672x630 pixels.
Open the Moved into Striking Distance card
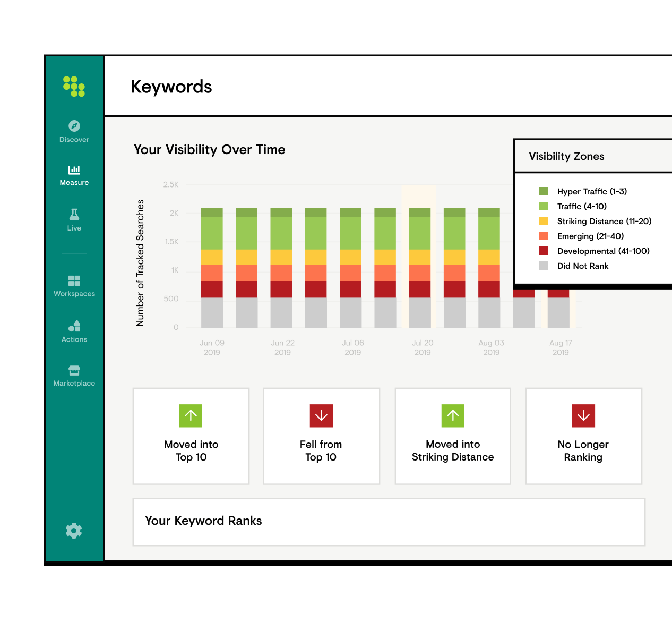tap(453, 436)
